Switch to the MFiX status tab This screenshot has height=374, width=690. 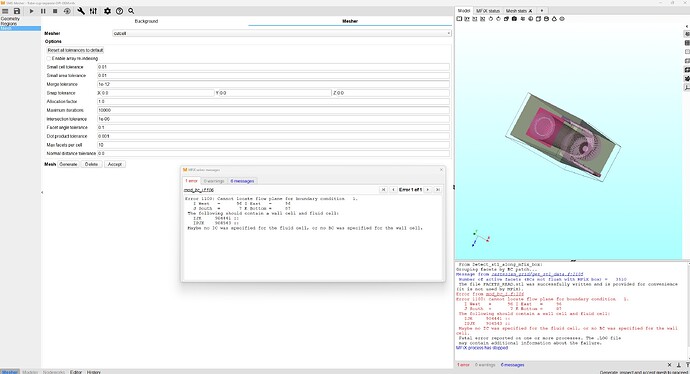[x=488, y=11]
